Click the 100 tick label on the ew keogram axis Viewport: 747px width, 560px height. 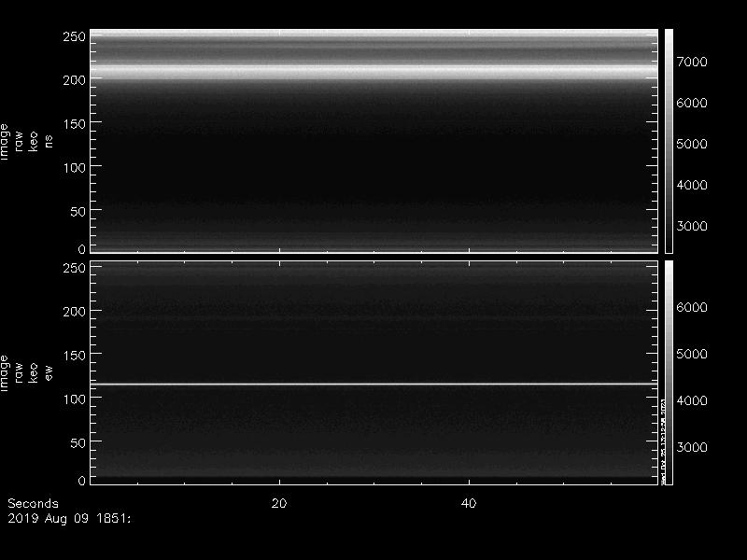click(x=75, y=399)
